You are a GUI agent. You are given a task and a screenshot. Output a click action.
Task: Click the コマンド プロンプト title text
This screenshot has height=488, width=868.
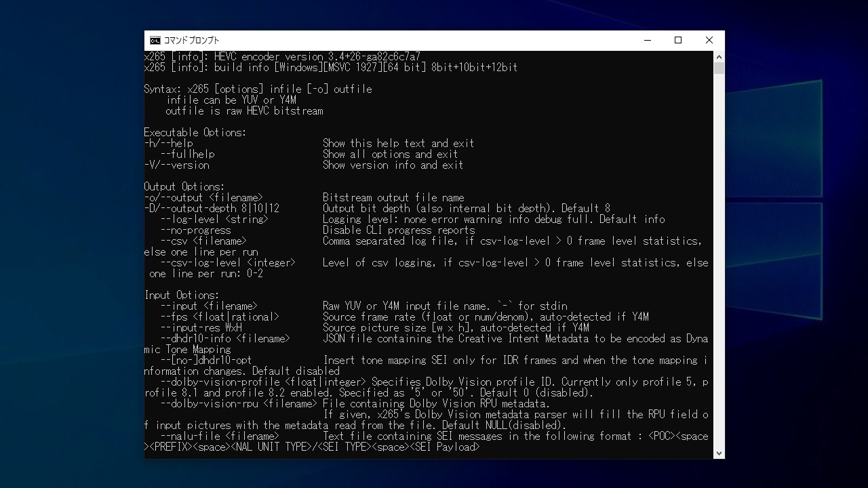pyautogui.click(x=192, y=40)
